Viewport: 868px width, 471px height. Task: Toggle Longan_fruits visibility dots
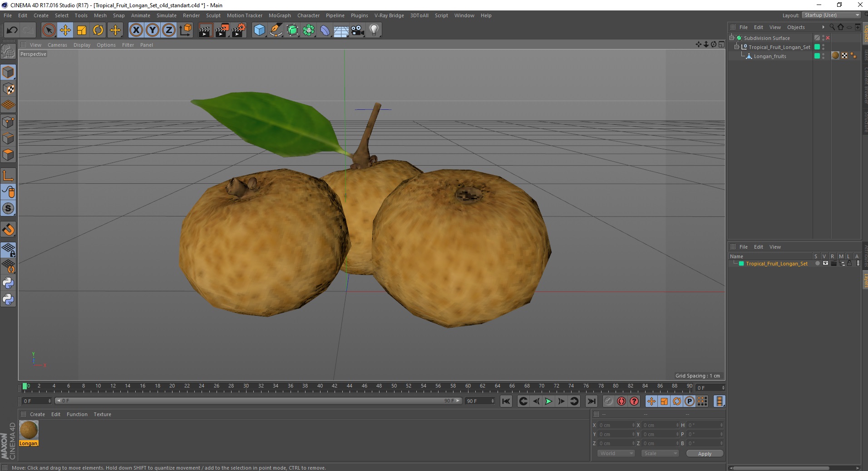pos(823,56)
